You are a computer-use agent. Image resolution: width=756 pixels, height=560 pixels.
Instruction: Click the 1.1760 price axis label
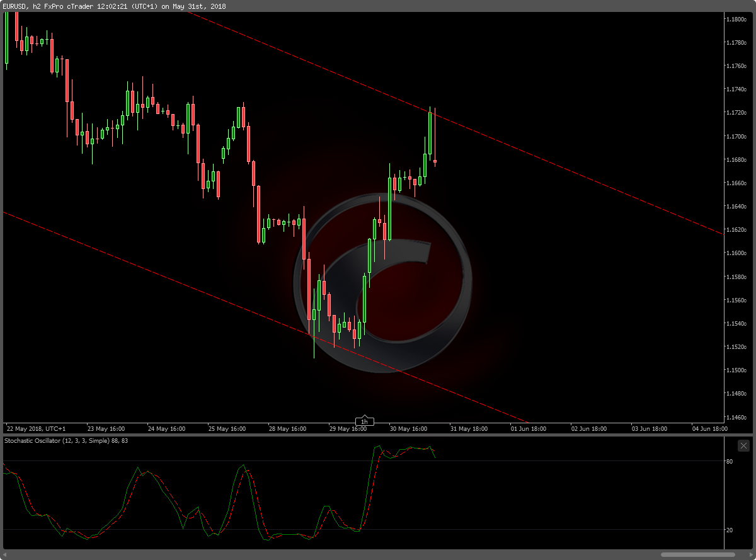pos(736,66)
